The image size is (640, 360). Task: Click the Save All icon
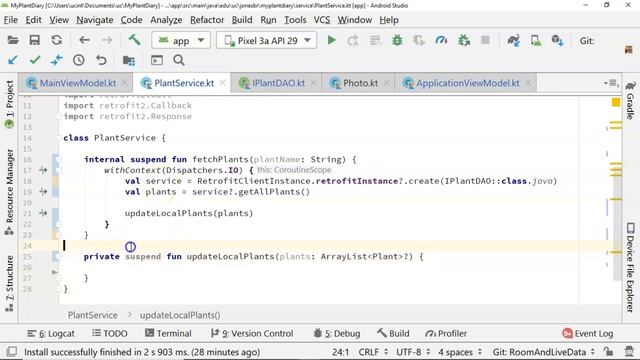34,40
